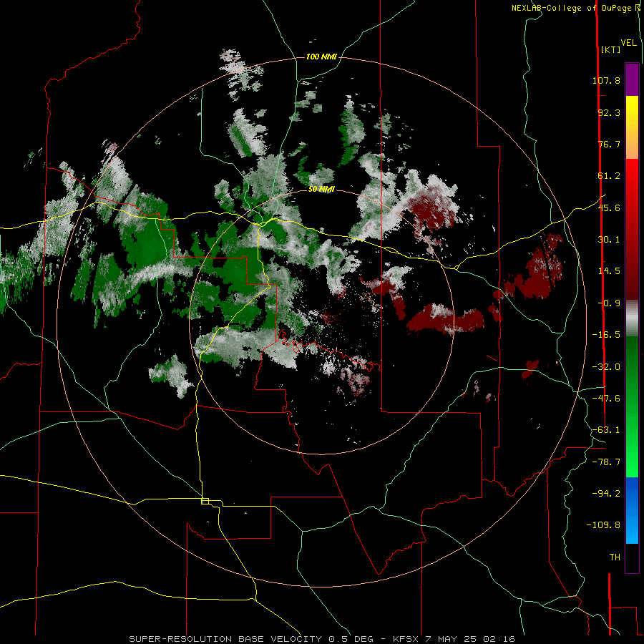Click the -63.1 legend value
Image resolution: width=644 pixels, height=644 pixels.
(606, 430)
